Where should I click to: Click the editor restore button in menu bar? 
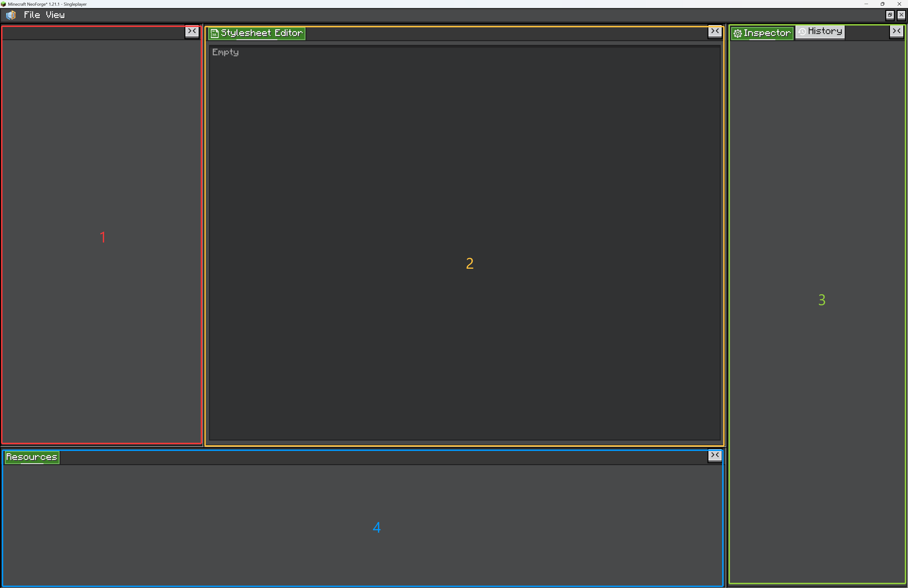tap(890, 15)
